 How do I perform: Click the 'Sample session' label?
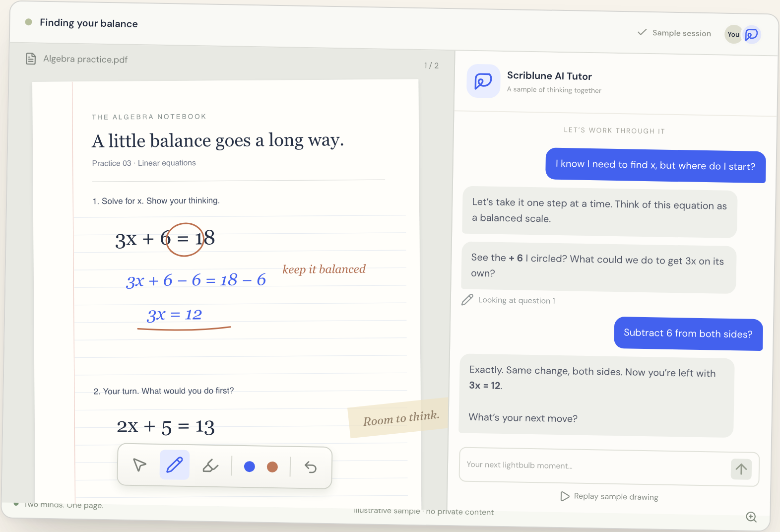point(682,33)
